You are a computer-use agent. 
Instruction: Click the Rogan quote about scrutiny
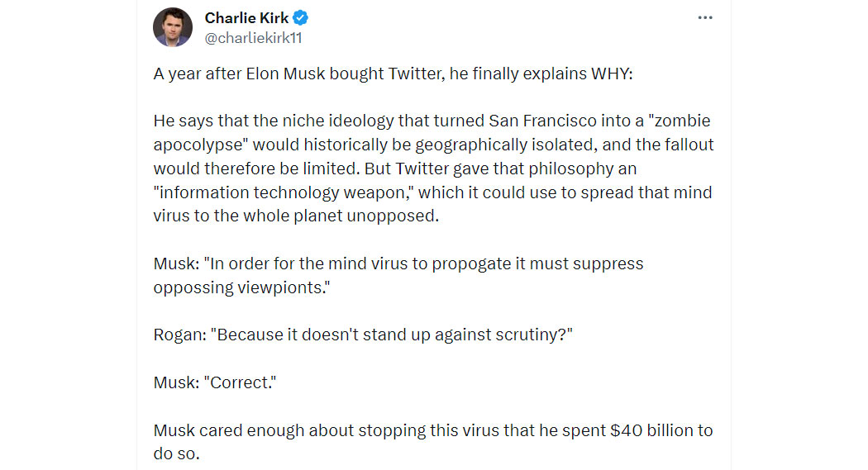(x=363, y=335)
